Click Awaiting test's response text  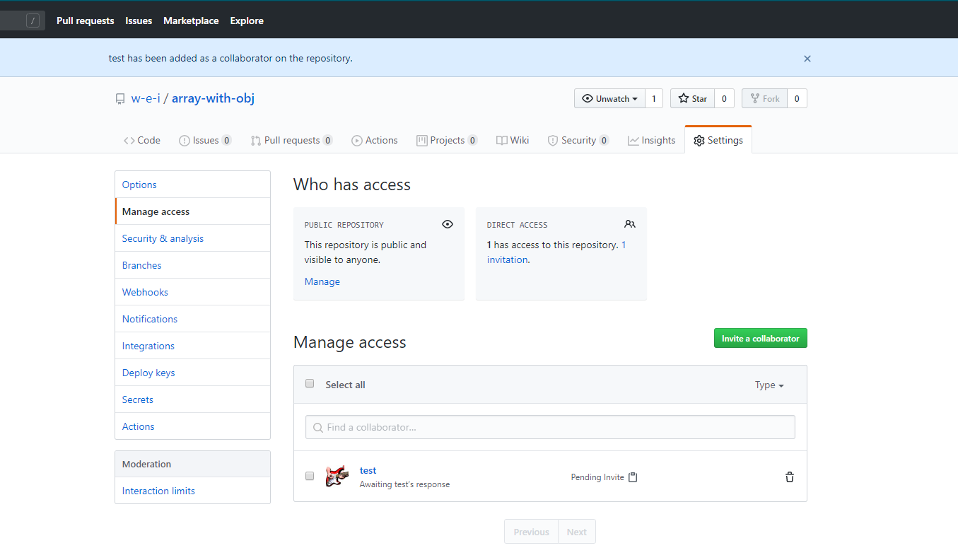click(404, 484)
